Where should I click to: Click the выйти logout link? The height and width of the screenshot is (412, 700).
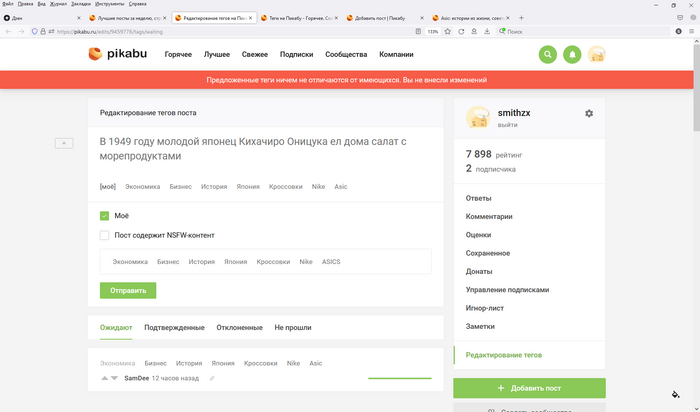508,125
